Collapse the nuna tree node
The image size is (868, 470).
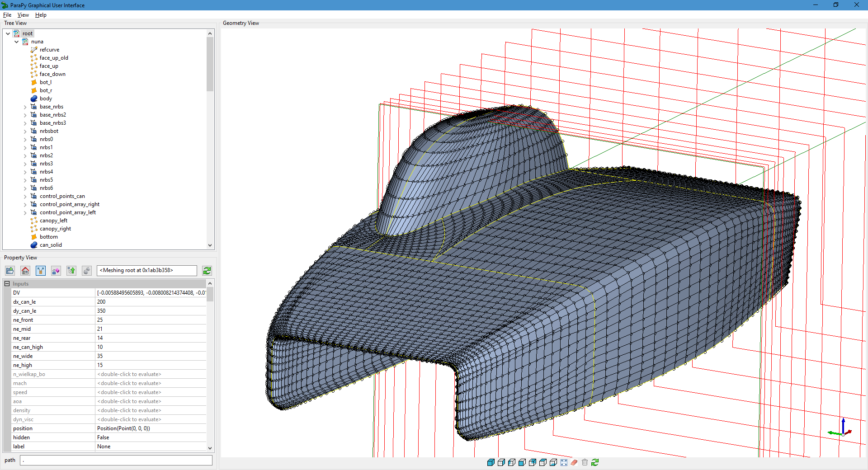(x=17, y=42)
